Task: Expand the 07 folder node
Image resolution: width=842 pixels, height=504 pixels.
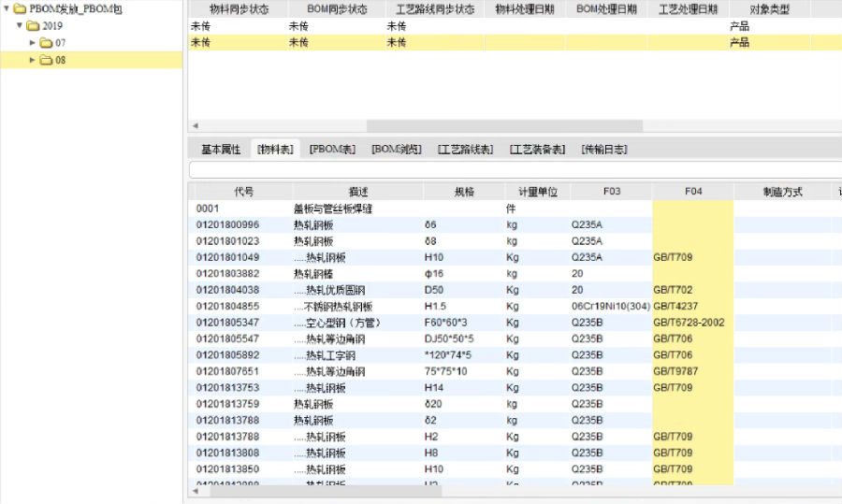Action: click(x=33, y=43)
